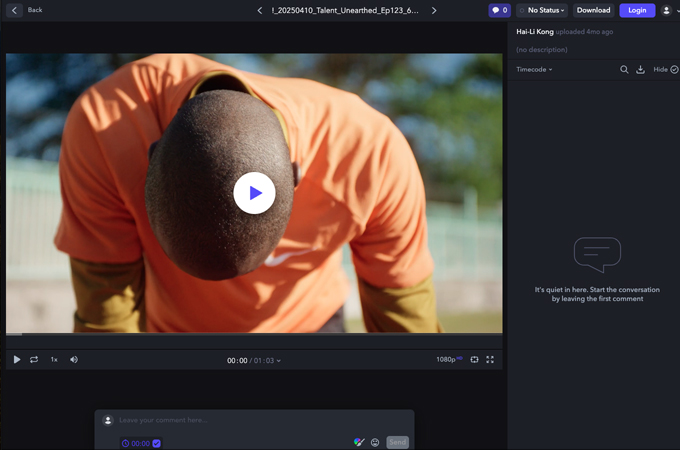Click the file name title in header
The height and width of the screenshot is (450, 680).
coord(345,10)
